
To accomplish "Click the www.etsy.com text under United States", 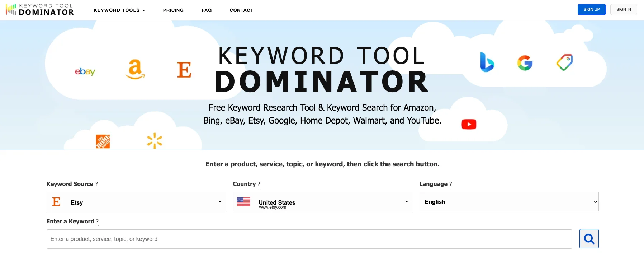I will point(273,207).
